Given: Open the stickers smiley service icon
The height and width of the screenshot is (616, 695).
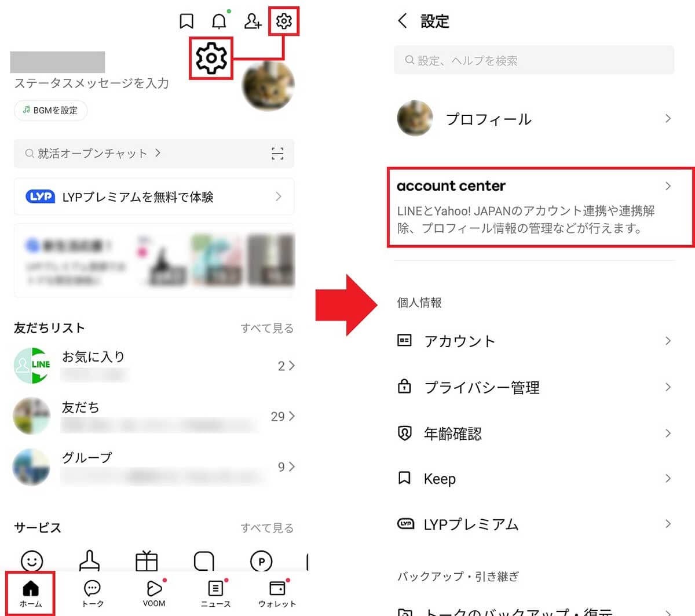Looking at the screenshot, I should [32, 561].
